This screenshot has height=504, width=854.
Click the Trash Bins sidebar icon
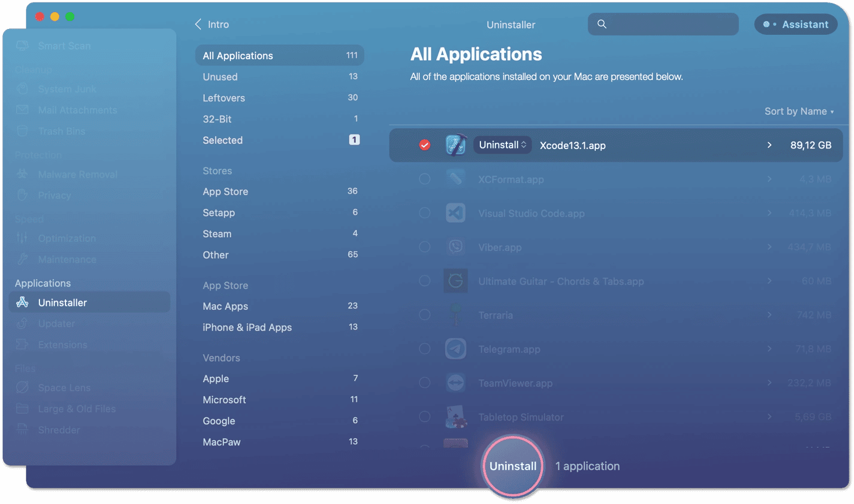[x=23, y=131]
